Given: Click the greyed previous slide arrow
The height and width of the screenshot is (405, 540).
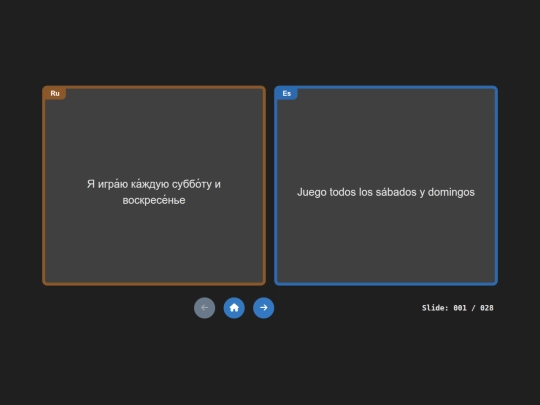Looking at the screenshot, I should point(205,308).
